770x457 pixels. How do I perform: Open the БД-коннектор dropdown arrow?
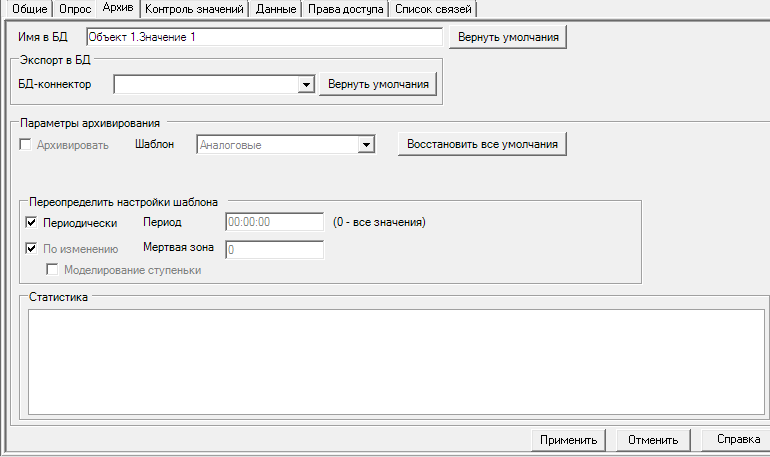[x=306, y=84]
